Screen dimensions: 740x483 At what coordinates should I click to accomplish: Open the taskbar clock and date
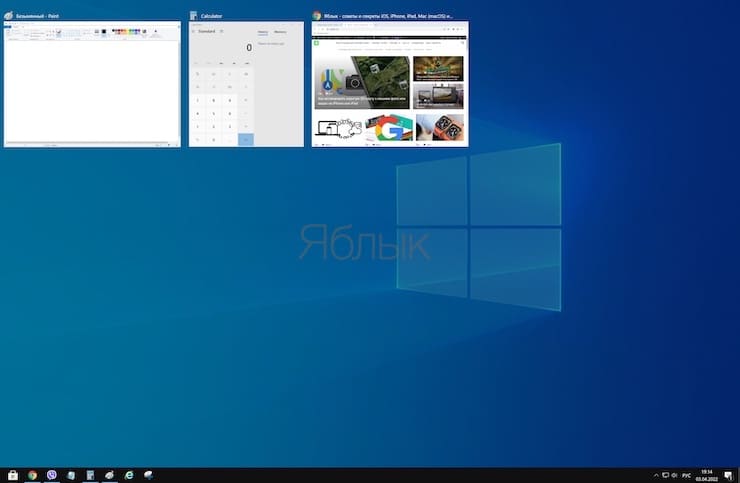tap(706, 475)
